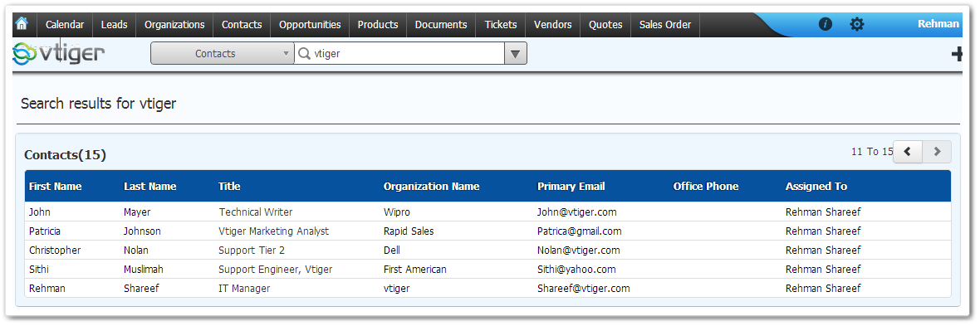Go to the Home icon
Viewport: 980px width, 326px height.
(22, 24)
